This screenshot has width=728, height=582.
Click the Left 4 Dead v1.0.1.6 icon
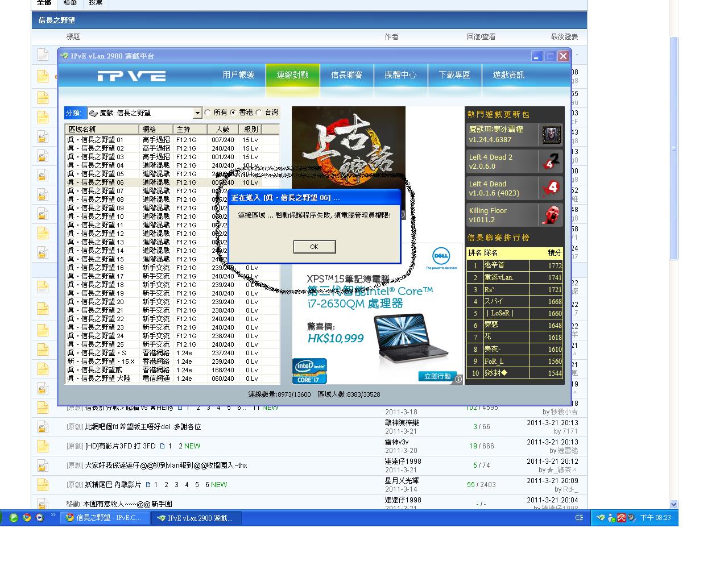click(x=551, y=188)
